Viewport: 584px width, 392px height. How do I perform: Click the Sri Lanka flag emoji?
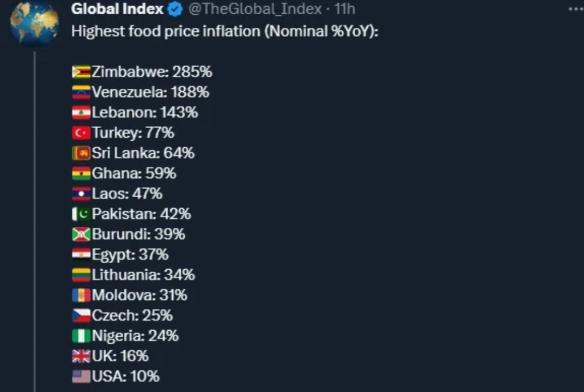click(x=81, y=153)
